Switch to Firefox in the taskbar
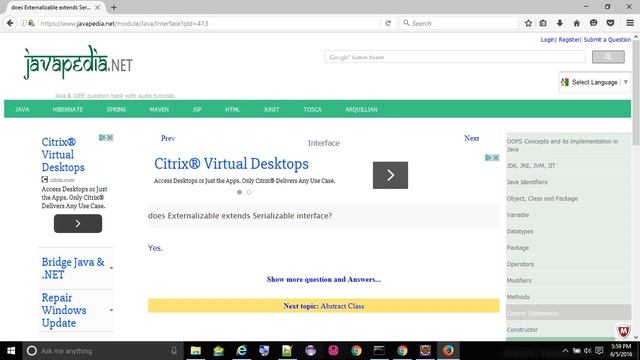640x360 pixels. click(448, 351)
